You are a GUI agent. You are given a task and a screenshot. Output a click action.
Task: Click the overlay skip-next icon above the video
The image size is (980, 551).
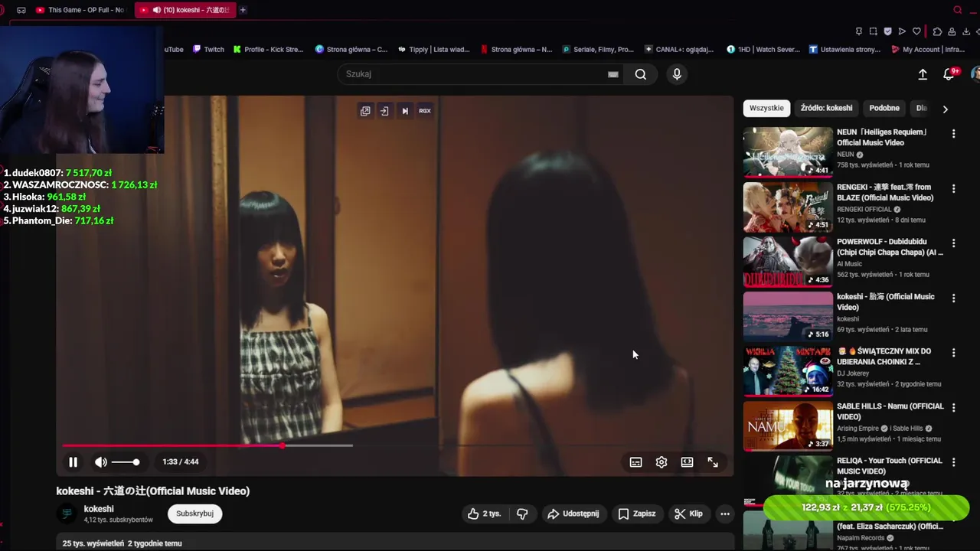click(x=405, y=111)
